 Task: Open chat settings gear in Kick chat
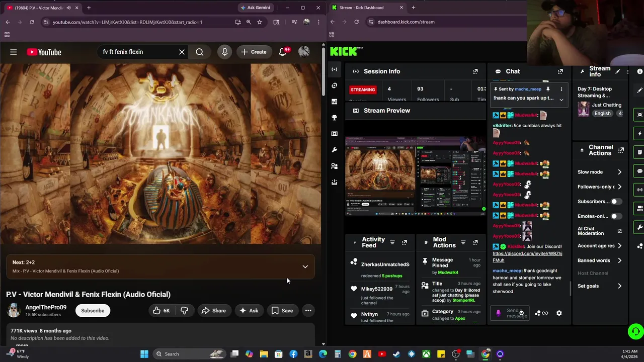point(559,313)
